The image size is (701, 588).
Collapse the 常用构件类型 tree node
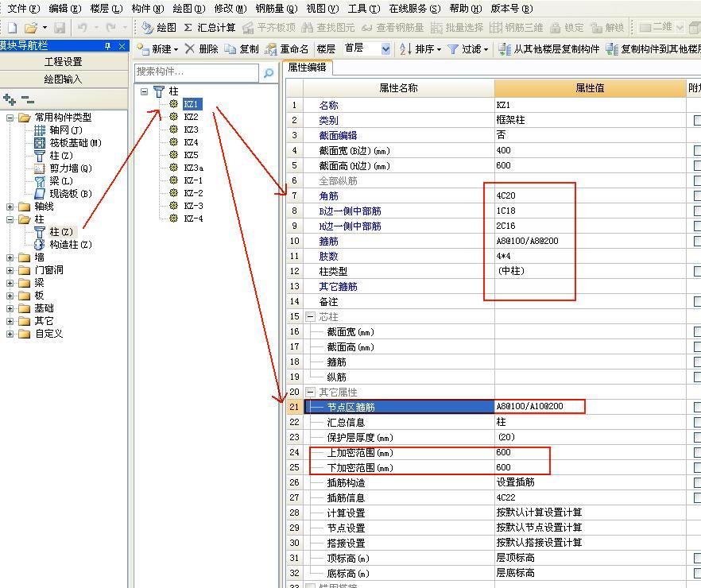pyautogui.click(x=10, y=118)
